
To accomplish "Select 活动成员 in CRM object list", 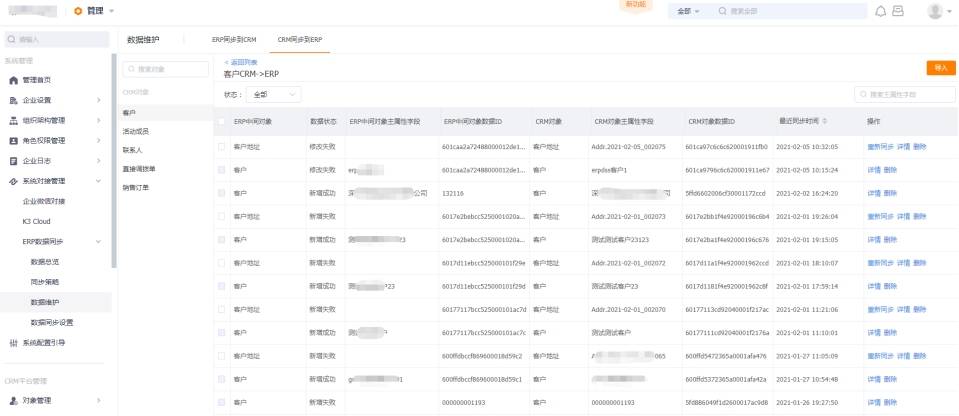I will point(136,132).
